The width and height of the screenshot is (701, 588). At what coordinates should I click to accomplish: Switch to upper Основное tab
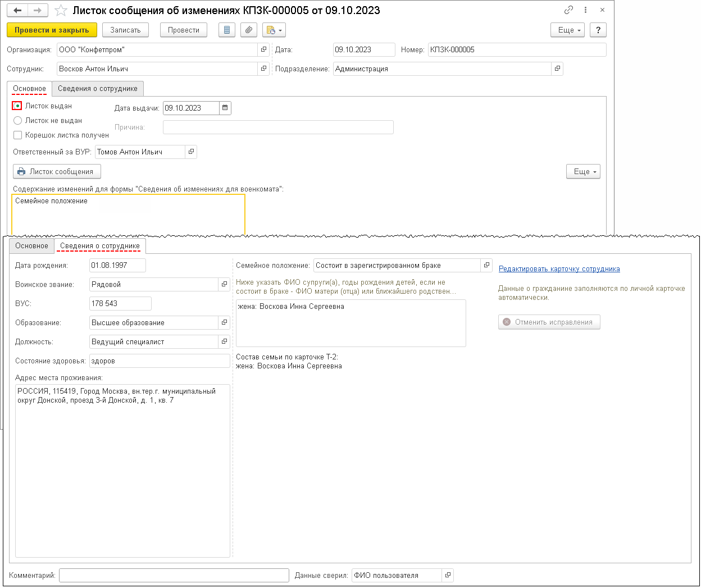click(30, 89)
